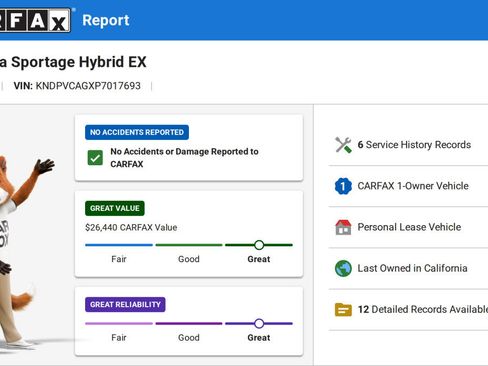Click the blue Fair segment of value slider

[x=119, y=245]
